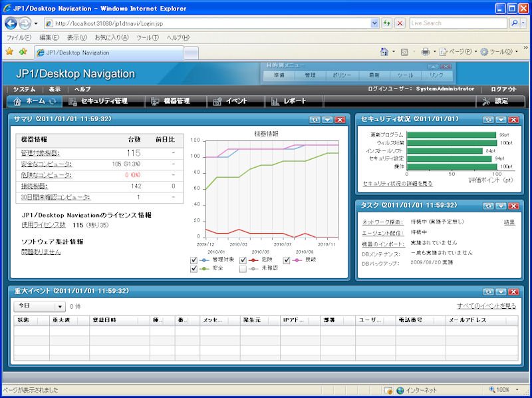Open the レポート tab

click(294, 101)
